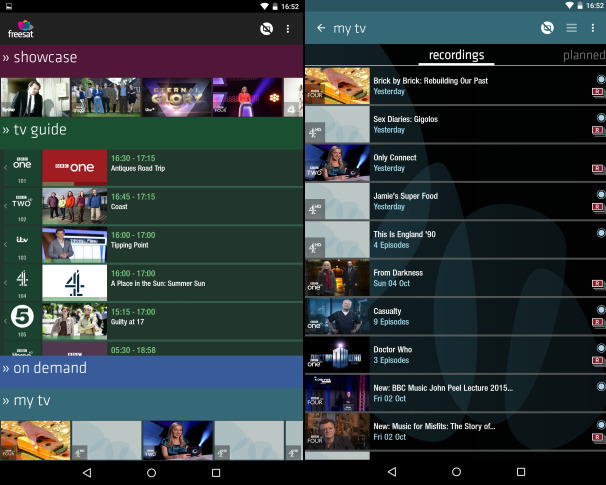Open From Darkness recording thumbnail
The width and height of the screenshot is (606, 485).
pos(337,278)
